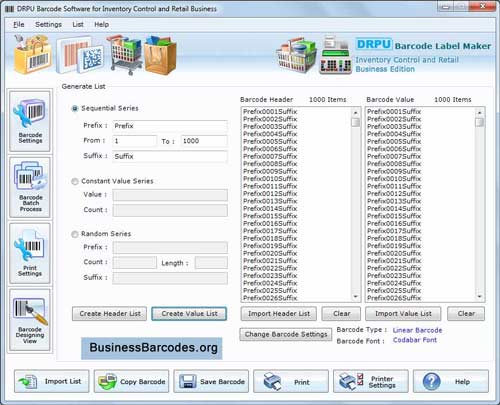Click the Sequential Series Prefix input field
Image resolution: width=500 pixels, height=405 pixels.
170,126
